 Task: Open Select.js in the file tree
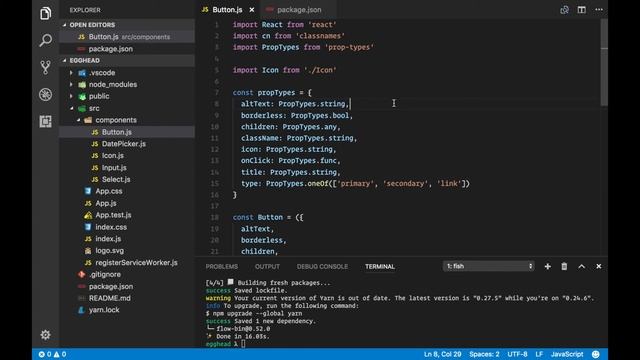click(127, 179)
